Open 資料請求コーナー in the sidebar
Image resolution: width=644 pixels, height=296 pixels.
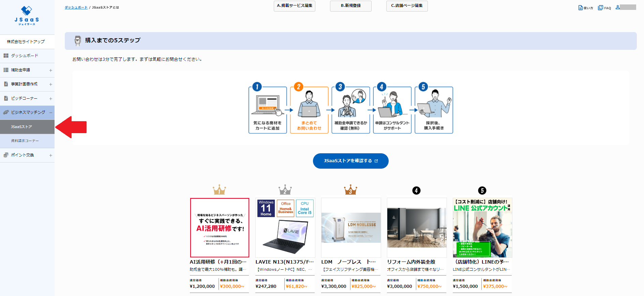pyautogui.click(x=25, y=141)
